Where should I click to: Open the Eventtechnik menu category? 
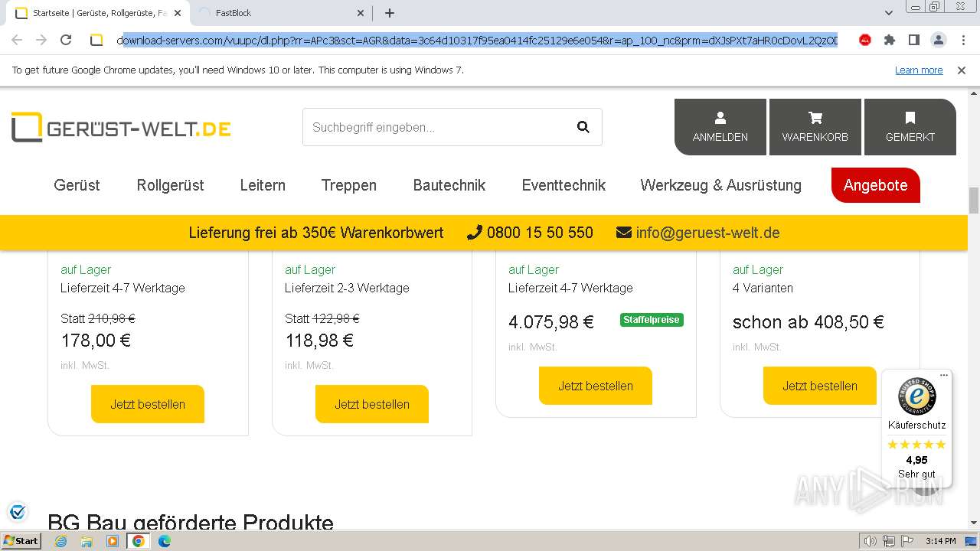563,185
